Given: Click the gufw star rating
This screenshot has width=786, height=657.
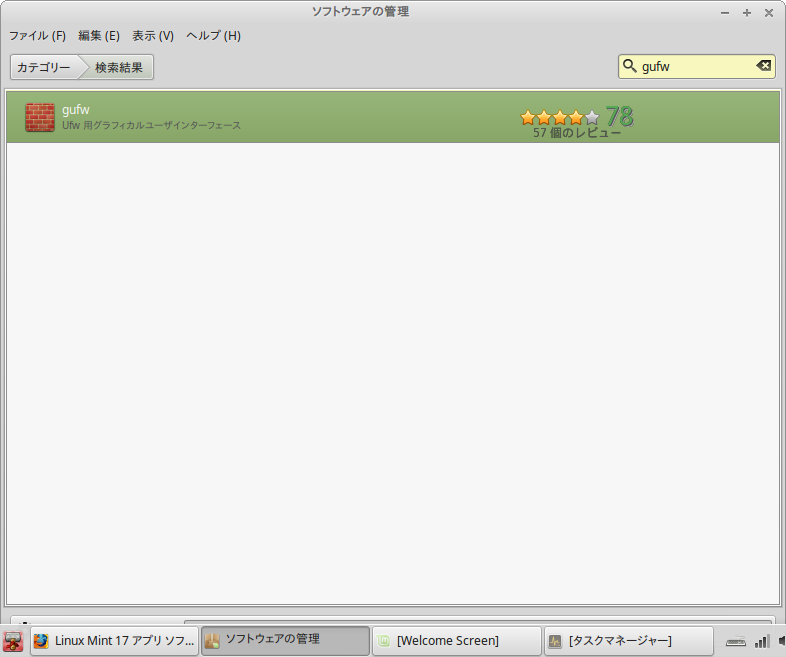Looking at the screenshot, I should [x=560, y=117].
